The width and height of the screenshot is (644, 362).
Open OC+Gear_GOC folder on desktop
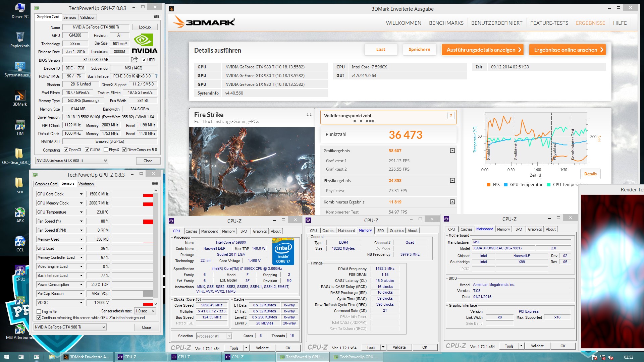[19, 157]
